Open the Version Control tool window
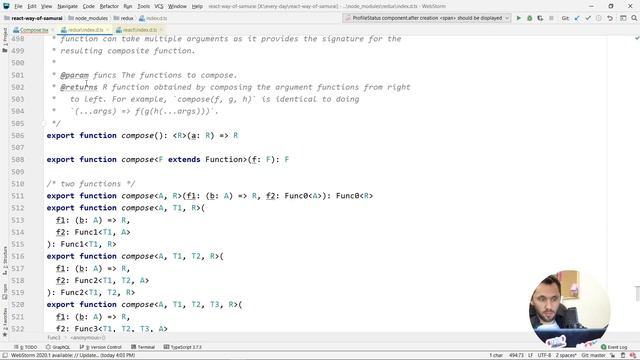The height and width of the screenshot is (360, 640). pos(100,347)
